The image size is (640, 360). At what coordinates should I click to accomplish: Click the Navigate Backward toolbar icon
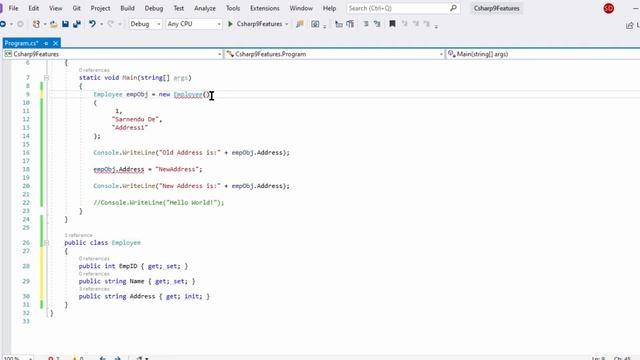(x=3, y=24)
